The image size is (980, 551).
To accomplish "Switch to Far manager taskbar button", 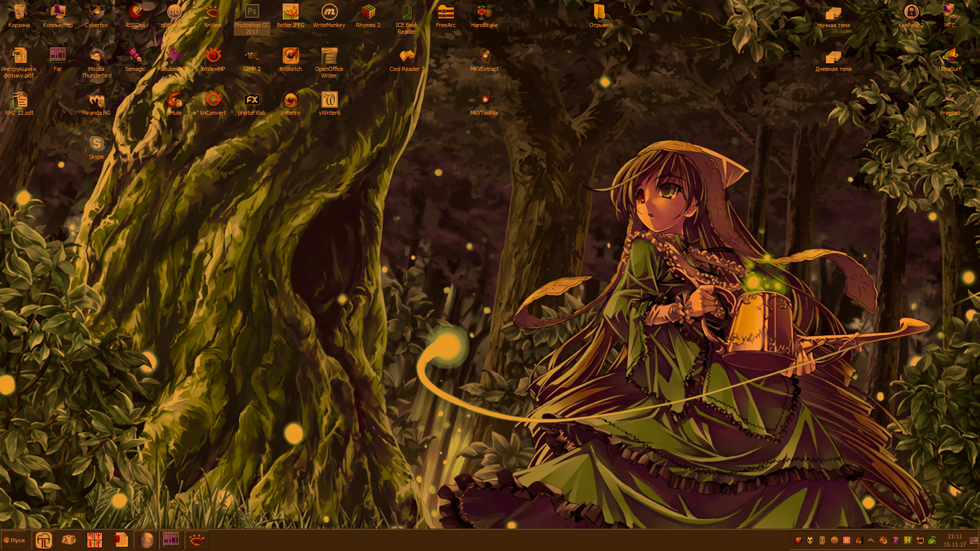I will coord(170,540).
